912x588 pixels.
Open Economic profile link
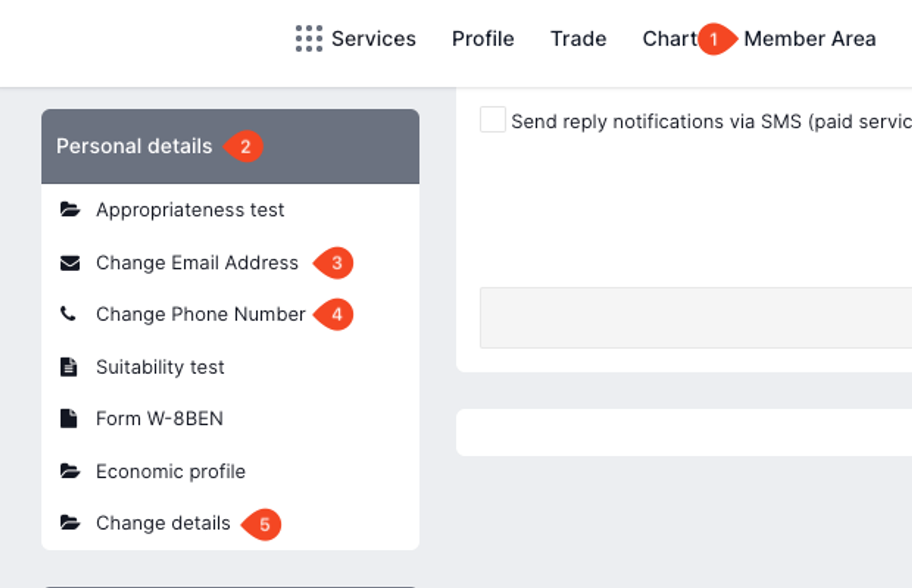tap(171, 471)
